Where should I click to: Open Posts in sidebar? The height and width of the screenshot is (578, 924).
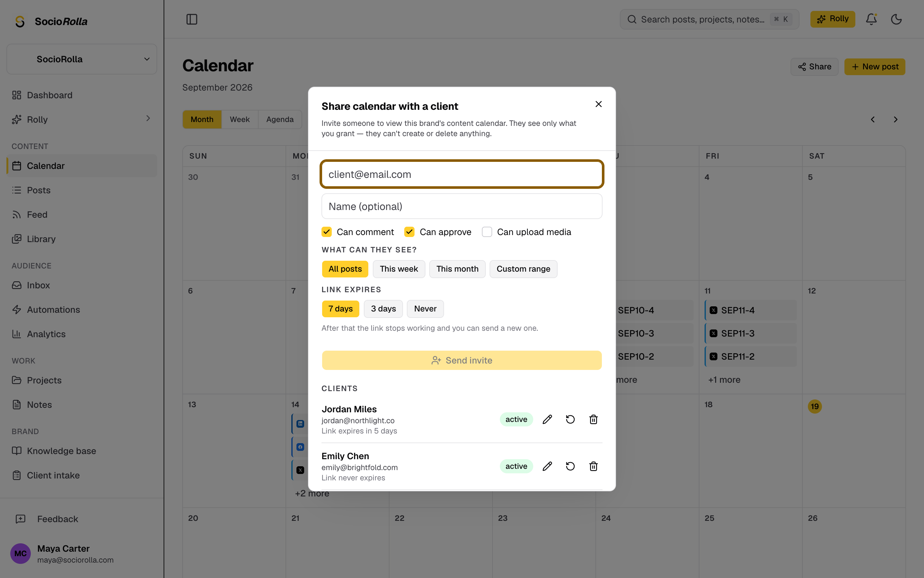[82, 190]
